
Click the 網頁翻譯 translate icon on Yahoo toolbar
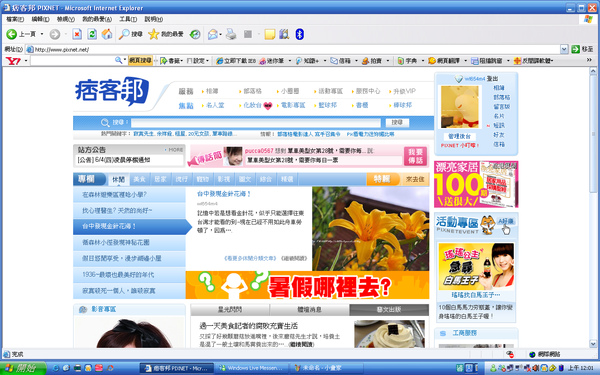(432, 61)
